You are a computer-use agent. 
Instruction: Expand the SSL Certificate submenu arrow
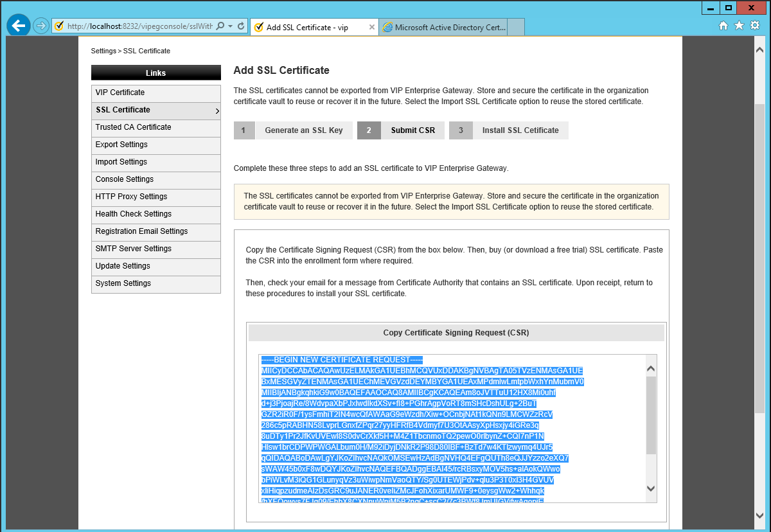pos(217,111)
